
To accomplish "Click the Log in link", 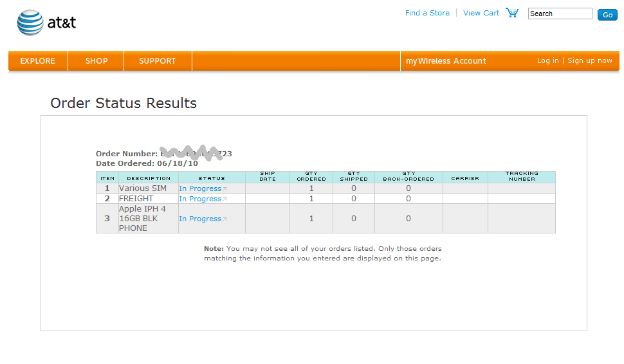I will (x=548, y=60).
